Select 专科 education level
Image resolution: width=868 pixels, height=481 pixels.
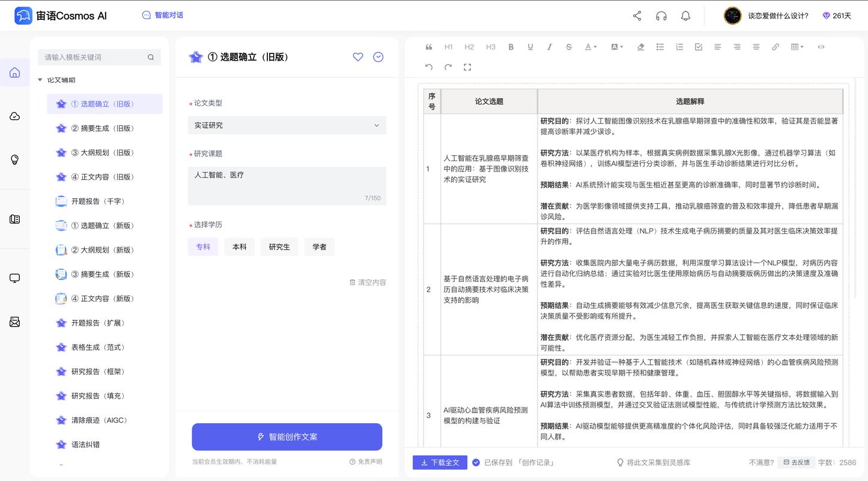coord(203,247)
